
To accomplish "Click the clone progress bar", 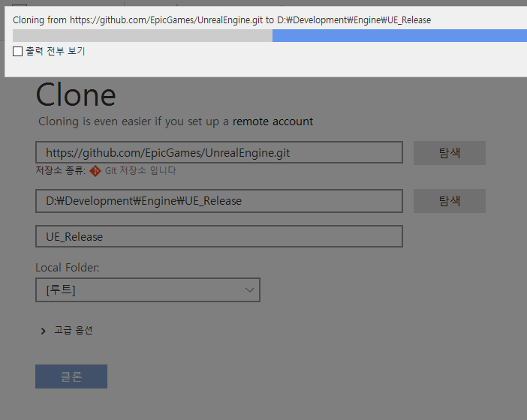I will (270, 35).
